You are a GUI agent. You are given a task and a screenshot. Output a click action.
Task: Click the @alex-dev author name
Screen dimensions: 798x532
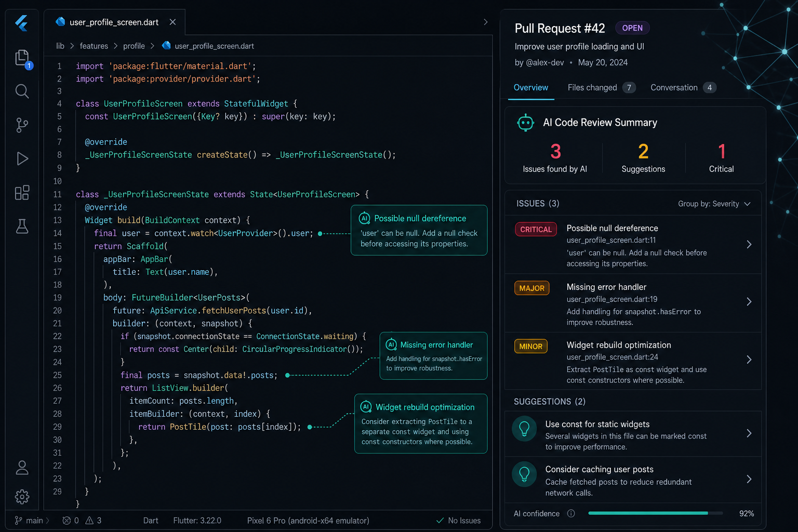pos(545,62)
